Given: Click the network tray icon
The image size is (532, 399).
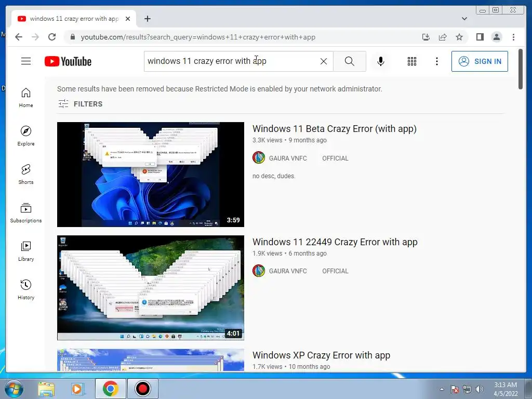Looking at the screenshot, I should pyautogui.click(x=467, y=389).
